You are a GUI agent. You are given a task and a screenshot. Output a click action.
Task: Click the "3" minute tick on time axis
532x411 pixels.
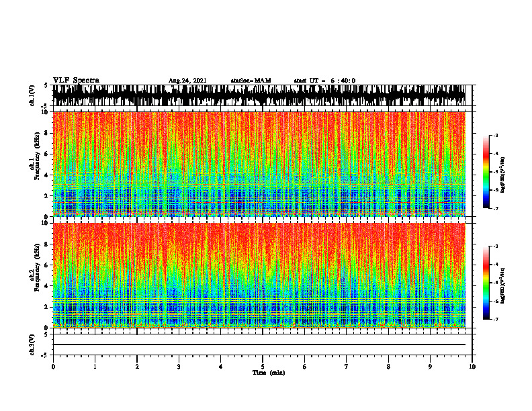point(179,367)
